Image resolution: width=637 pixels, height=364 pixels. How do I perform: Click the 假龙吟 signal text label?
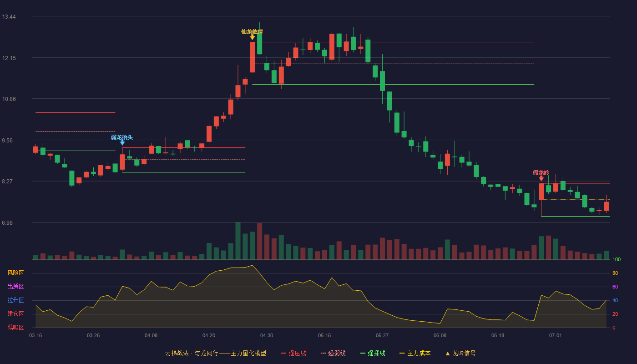(x=541, y=173)
